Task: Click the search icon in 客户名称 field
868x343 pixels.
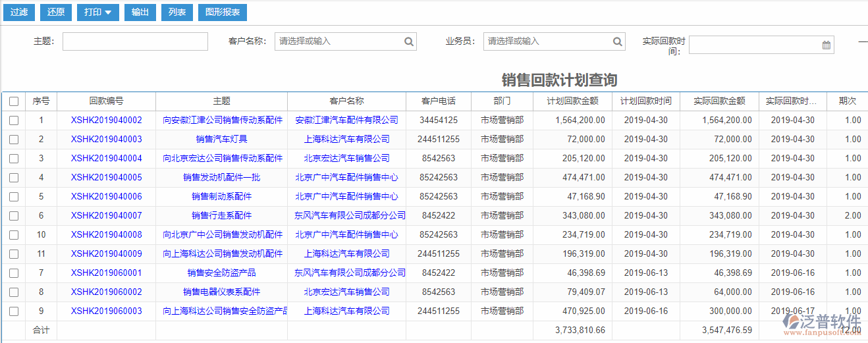Action: [409, 41]
